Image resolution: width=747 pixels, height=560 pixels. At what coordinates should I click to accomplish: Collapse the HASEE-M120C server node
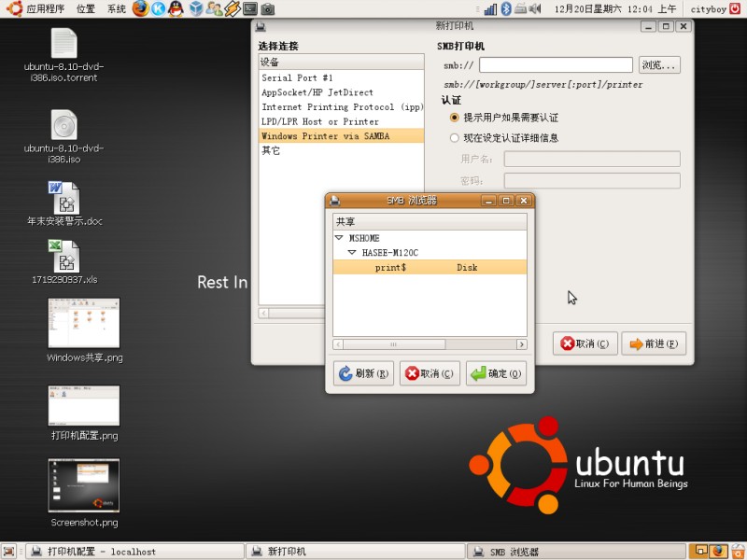[352, 252]
